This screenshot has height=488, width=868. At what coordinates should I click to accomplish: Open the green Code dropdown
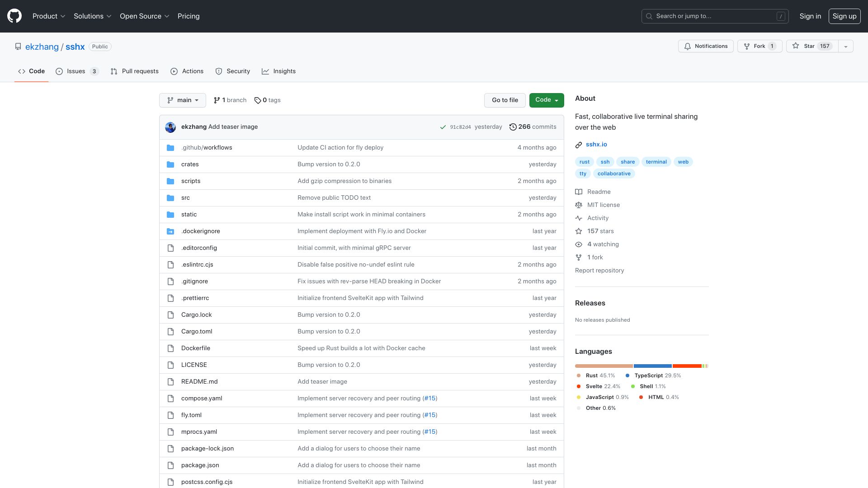tap(547, 100)
